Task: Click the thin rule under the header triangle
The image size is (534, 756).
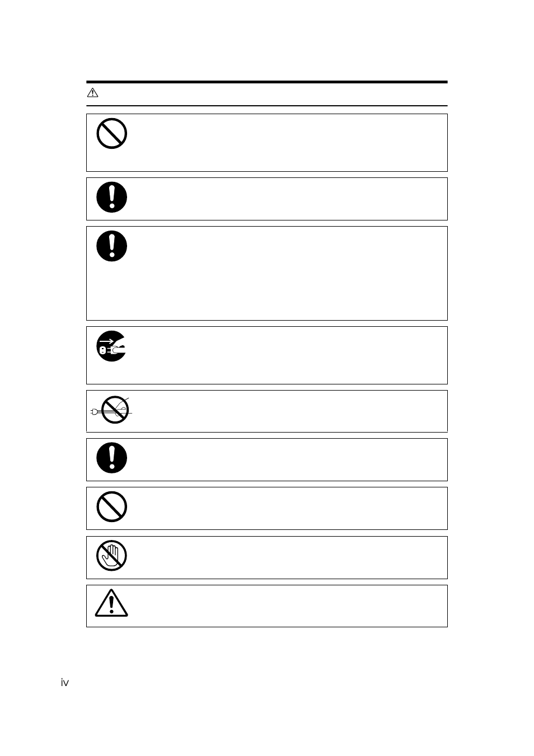Action: pos(267,105)
